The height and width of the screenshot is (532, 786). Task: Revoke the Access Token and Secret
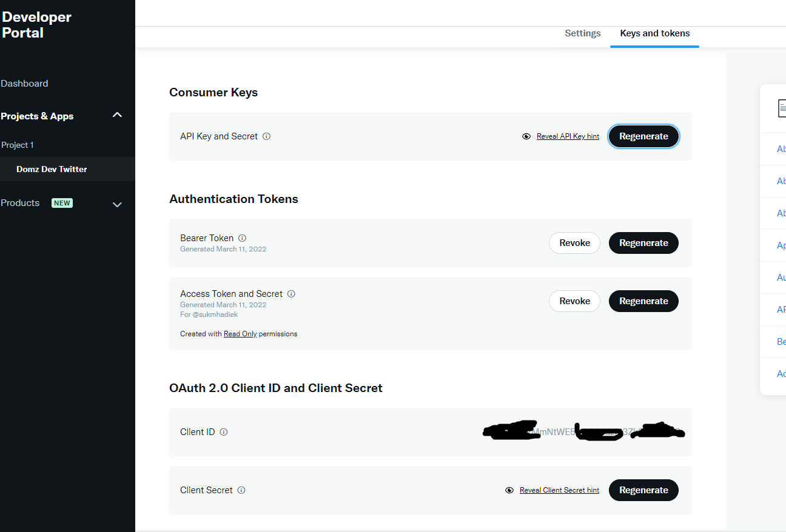point(574,301)
